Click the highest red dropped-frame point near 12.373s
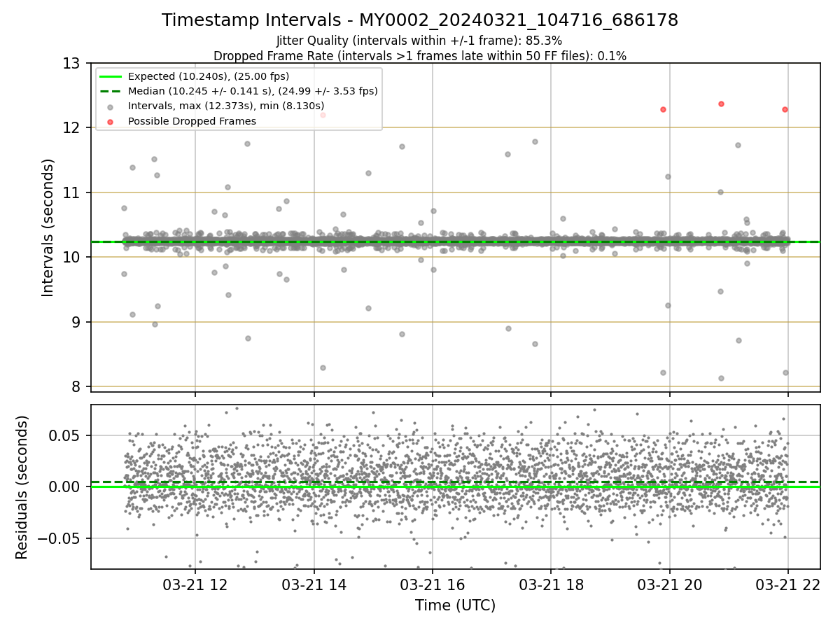 (x=721, y=104)
